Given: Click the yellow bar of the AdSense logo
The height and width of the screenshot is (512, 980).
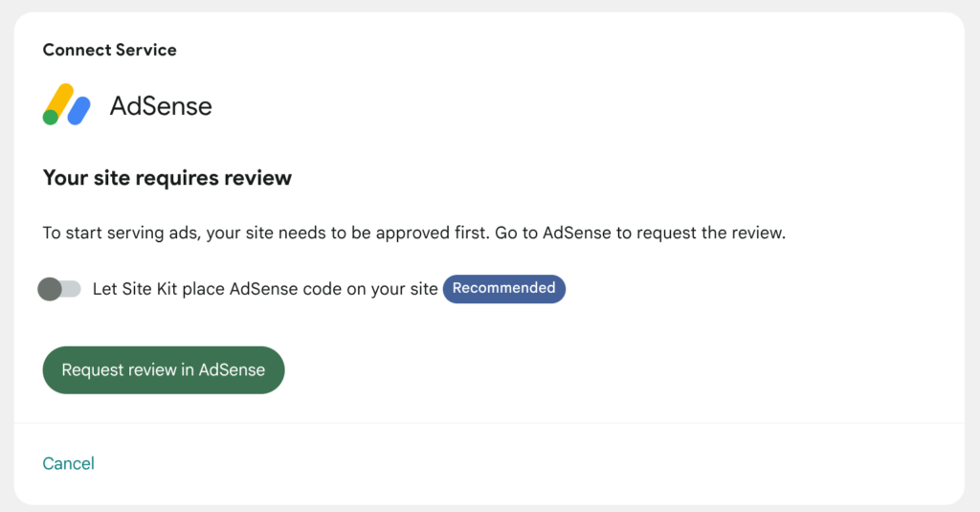Looking at the screenshot, I should 59,100.
